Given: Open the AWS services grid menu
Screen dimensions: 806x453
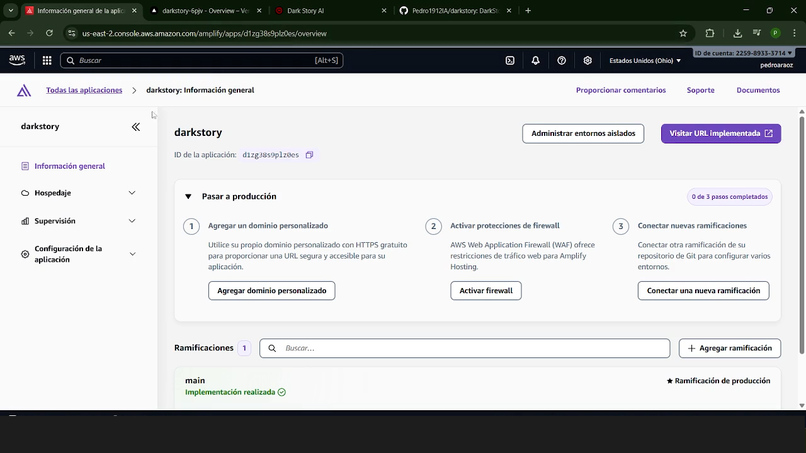Looking at the screenshot, I should coord(47,60).
